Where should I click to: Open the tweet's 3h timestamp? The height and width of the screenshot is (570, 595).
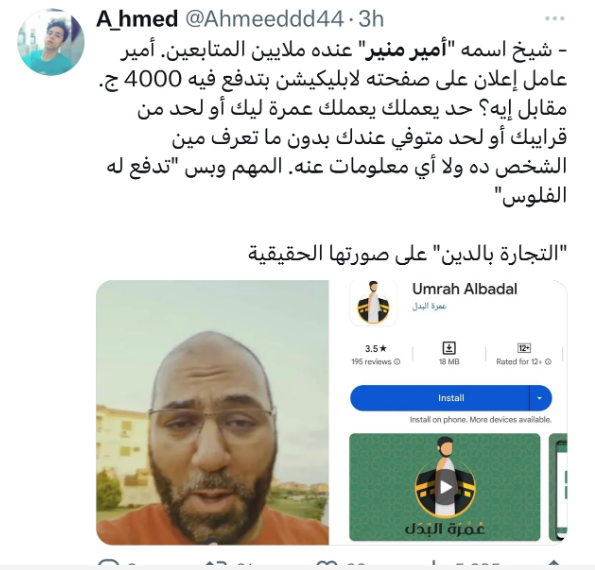click(371, 19)
